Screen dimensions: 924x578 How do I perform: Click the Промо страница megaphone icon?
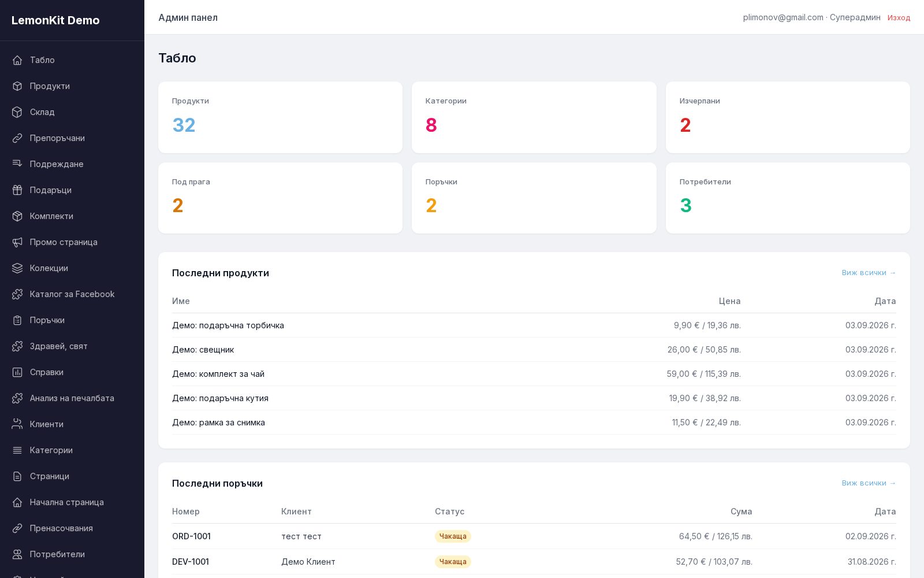pos(17,242)
